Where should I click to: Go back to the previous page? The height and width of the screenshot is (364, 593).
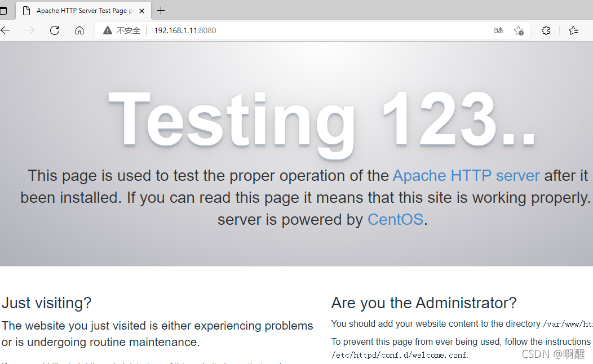point(5,30)
